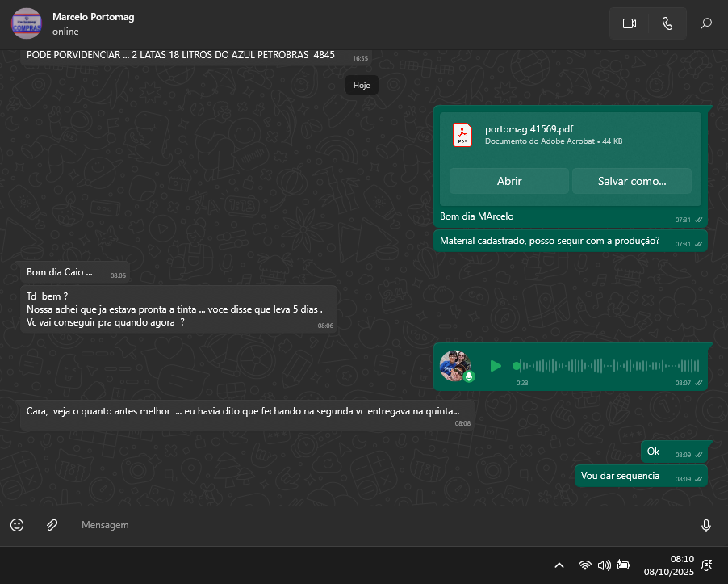Record a voice message with the microphone
This screenshot has width=728, height=584.
(x=706, y=526)
